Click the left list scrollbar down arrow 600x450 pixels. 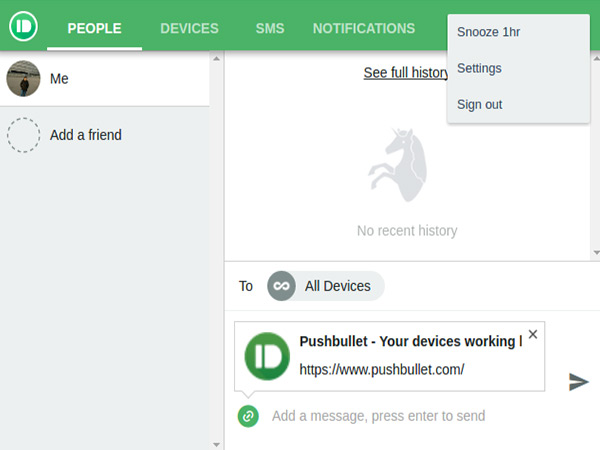[216, 445]
